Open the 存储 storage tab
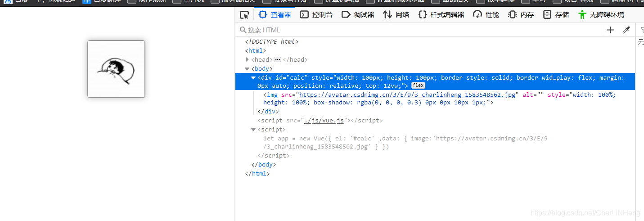644x221 pixels. click(556, 15)
